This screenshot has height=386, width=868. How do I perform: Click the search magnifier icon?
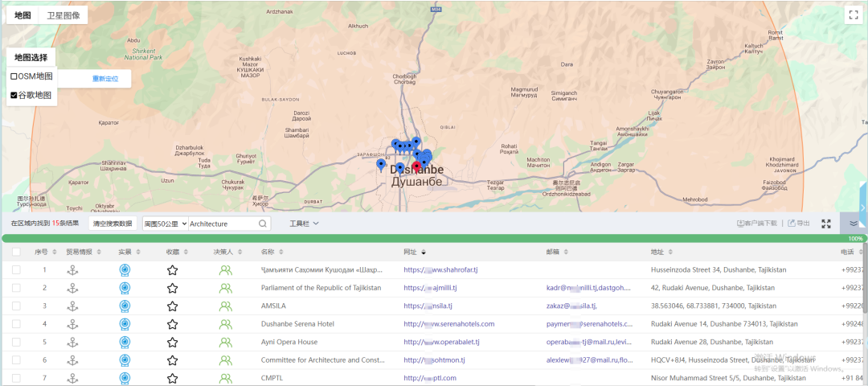263,224
